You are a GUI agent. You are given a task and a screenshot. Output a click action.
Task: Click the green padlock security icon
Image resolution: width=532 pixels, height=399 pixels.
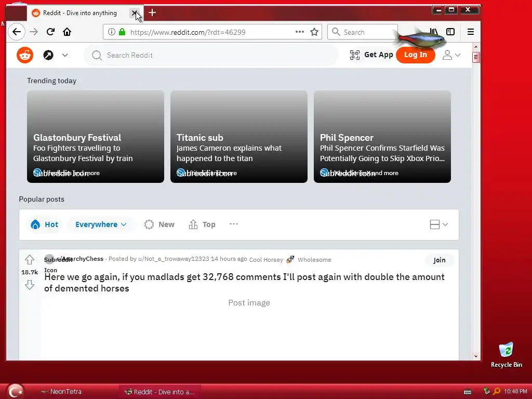[x=122, y=32]
